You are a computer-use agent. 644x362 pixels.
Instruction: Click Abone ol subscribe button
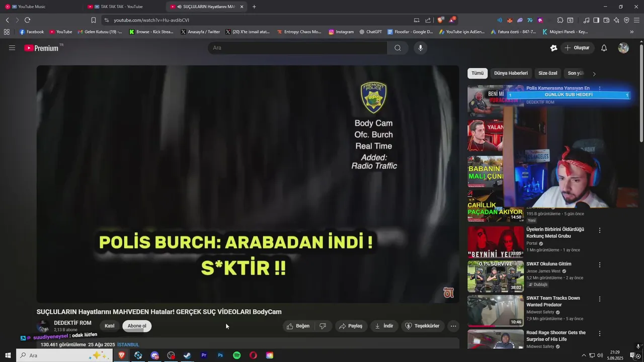tap(137, 326)
